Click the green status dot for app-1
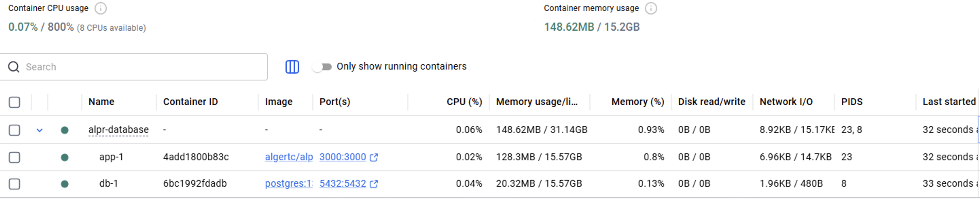This screenshot has height=199, width=980. pos(65,157)
